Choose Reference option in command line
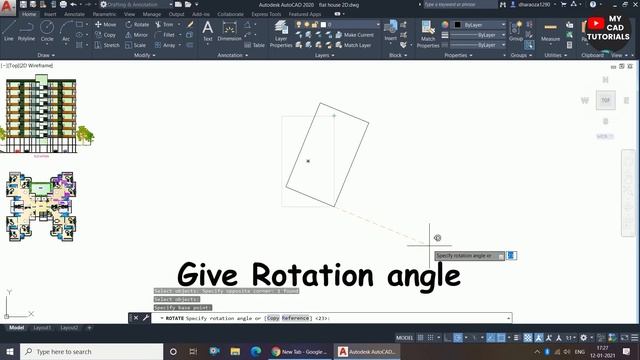Screen dimensions: 640x360 click(x=296, y=318)
